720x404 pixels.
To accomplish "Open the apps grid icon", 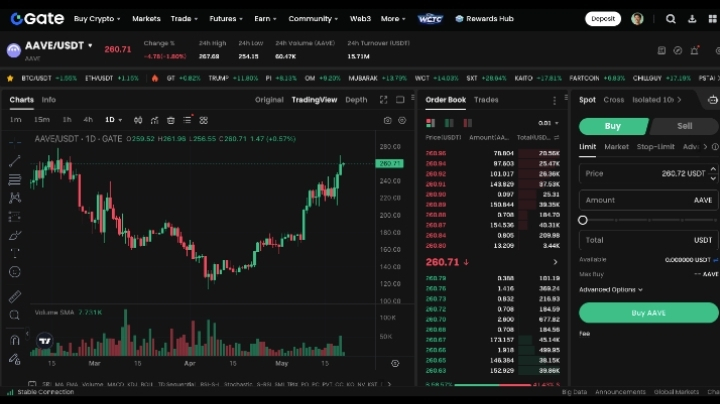I will tap(713, 19).
